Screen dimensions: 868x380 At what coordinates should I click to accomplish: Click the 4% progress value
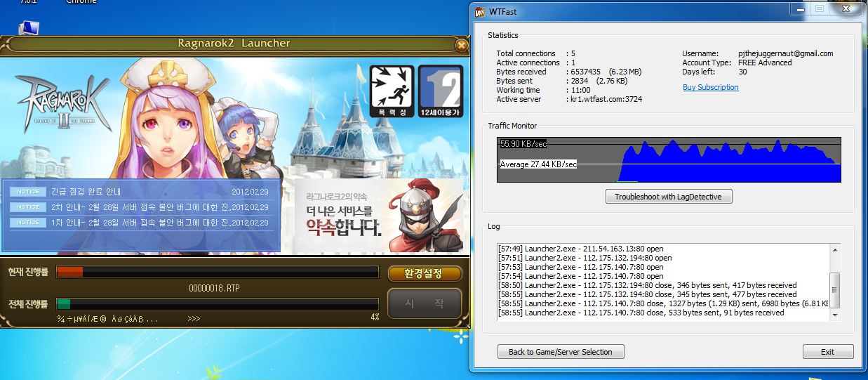pyautogui.click(x=375, y=317)
